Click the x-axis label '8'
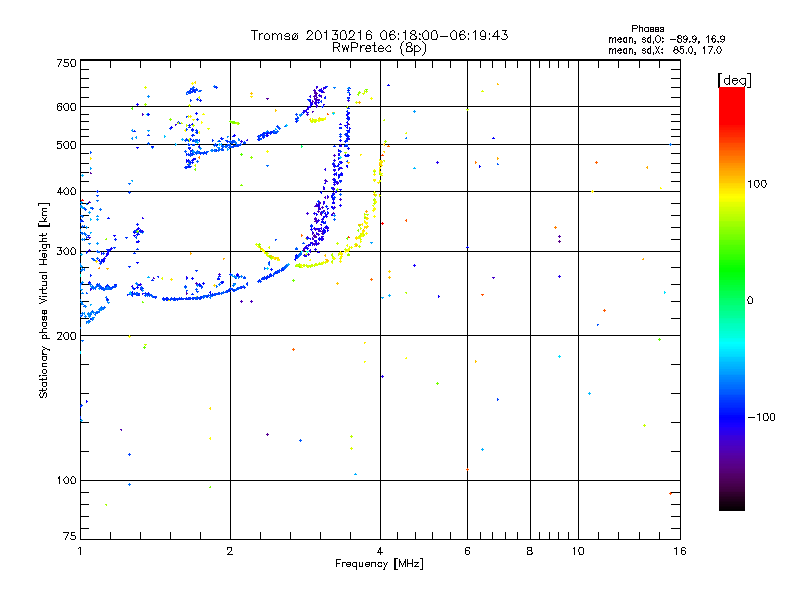The height and width of the screenshot is (600, 800). (x=530, y=551)
